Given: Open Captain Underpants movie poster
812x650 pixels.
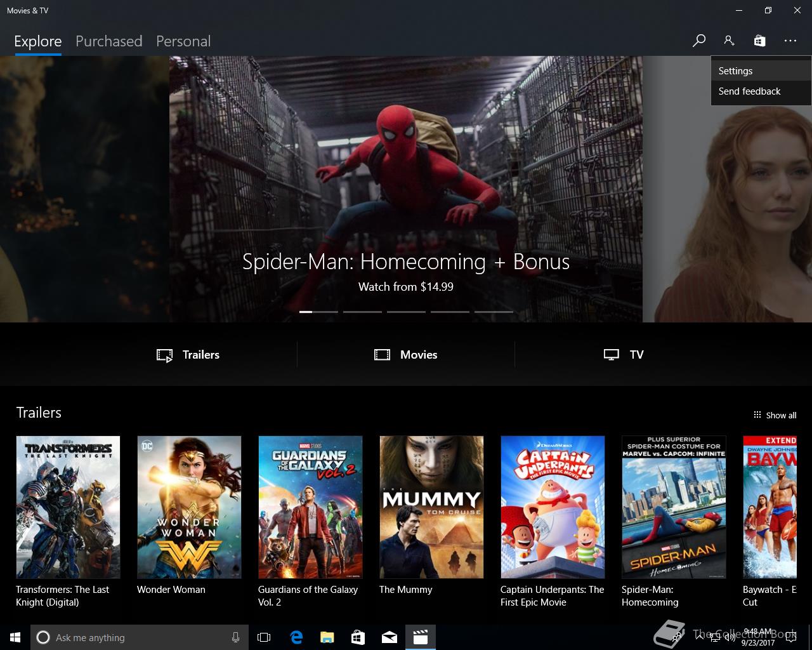Looking at the screenshot, I should 553,507.
